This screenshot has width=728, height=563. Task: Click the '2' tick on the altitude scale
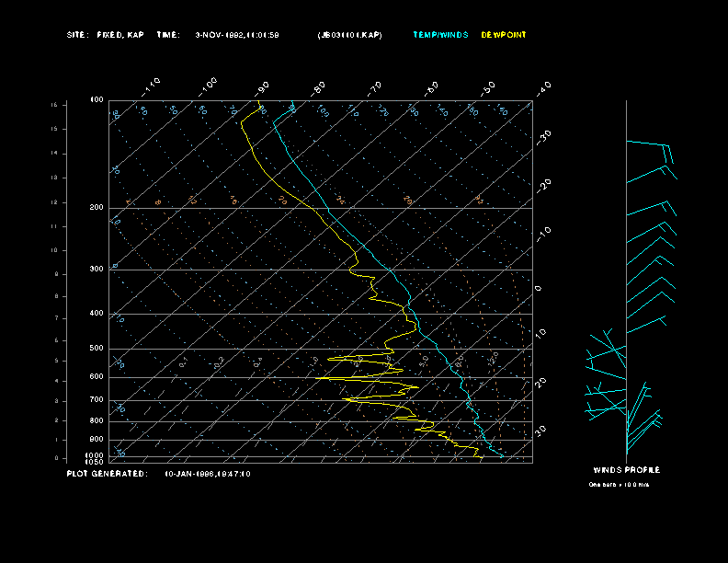pyautogui.click(x=57, y=420)
